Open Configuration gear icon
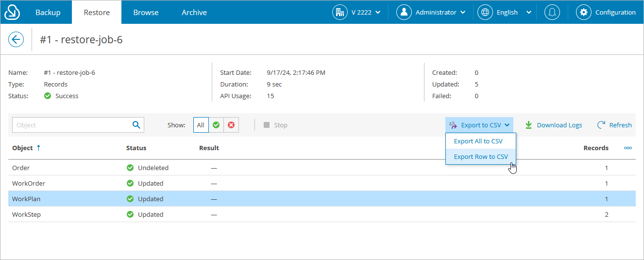 click(x=584, y=12)
